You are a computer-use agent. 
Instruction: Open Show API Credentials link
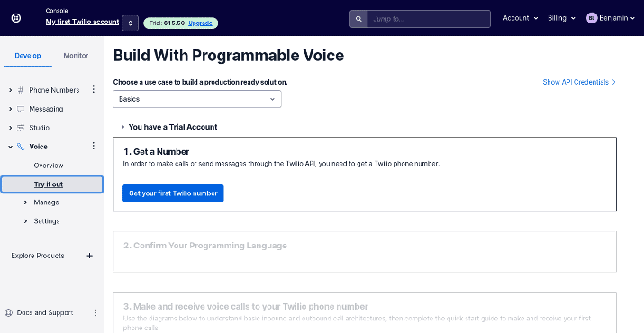(x=579, y=82)
